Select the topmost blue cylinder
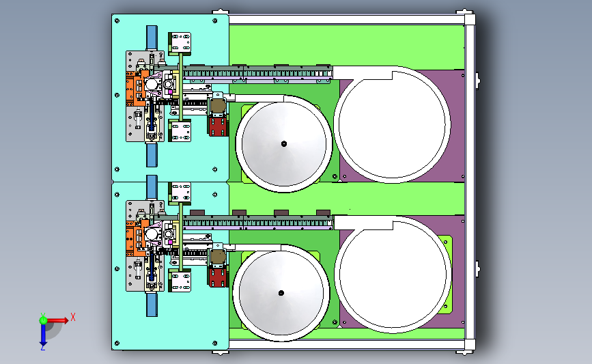The image size is (592, 364). 152,37
